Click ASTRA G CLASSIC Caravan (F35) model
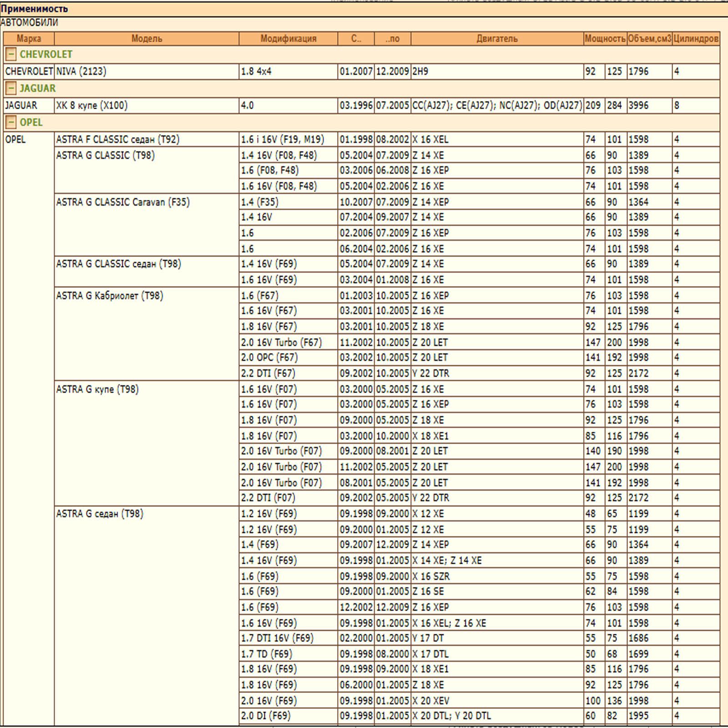 point(123,202)
